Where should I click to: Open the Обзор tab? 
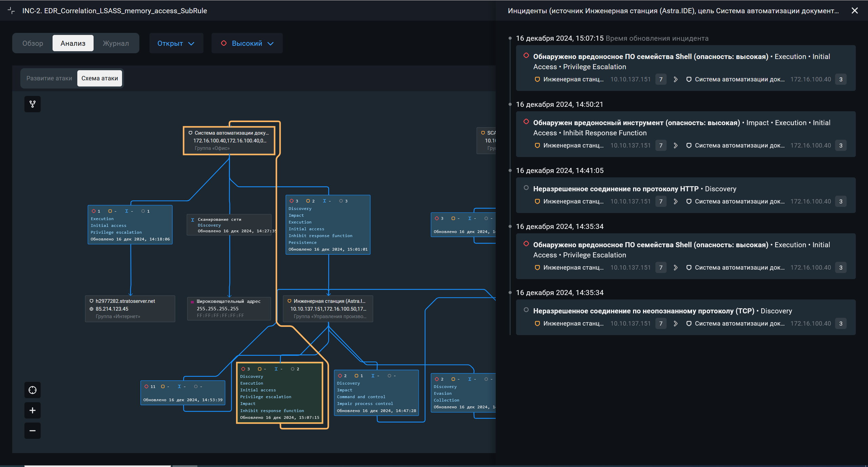33,43
